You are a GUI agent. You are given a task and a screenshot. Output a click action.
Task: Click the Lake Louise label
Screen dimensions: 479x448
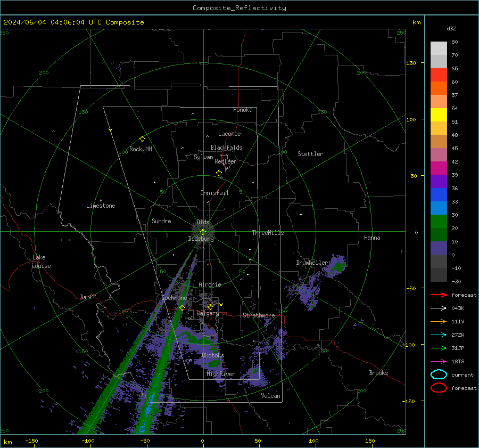click(41, 262)
